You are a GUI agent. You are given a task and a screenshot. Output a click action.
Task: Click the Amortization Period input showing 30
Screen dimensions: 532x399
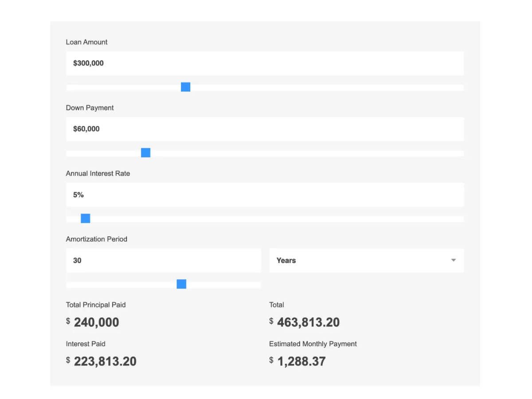click(x=163, y=260)
